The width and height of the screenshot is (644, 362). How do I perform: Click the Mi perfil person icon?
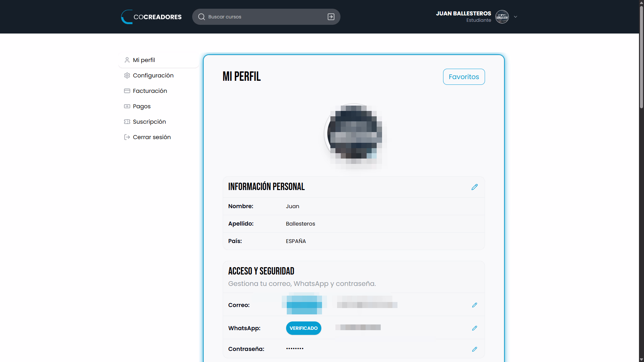click(x=127, y=60)
